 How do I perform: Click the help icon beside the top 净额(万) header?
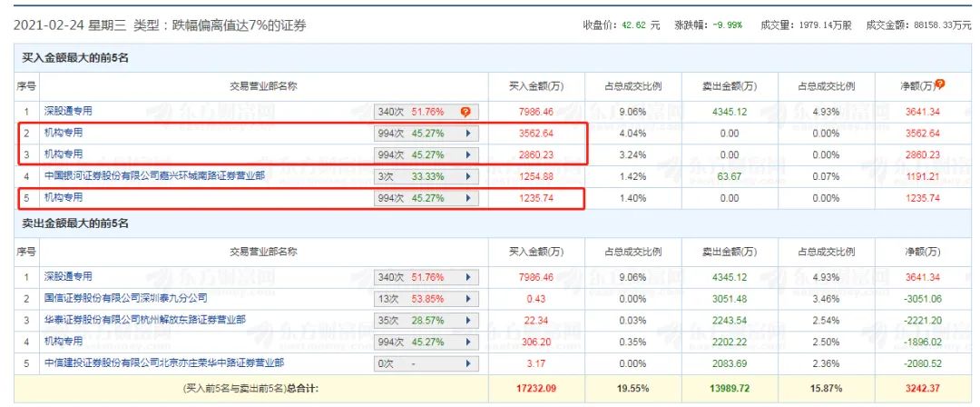940,84
